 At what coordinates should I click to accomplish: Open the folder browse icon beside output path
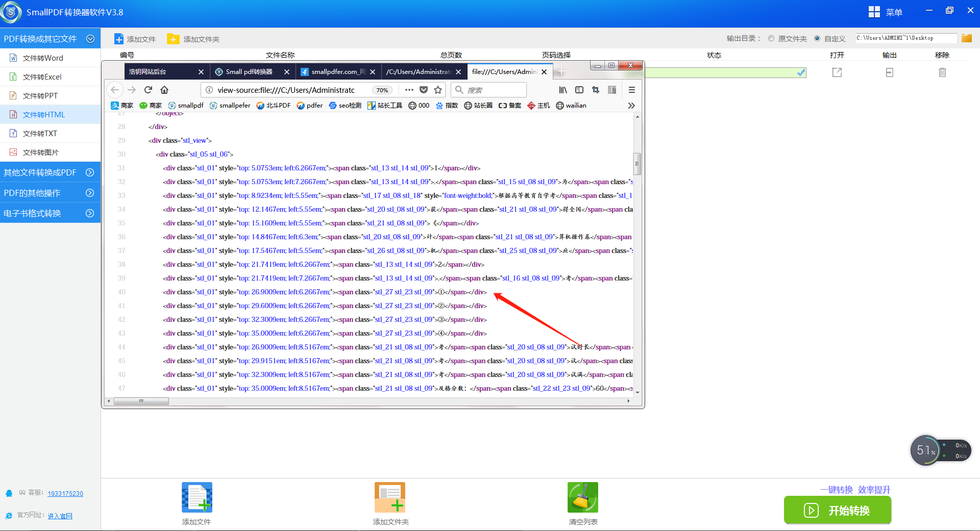[966, 38]
